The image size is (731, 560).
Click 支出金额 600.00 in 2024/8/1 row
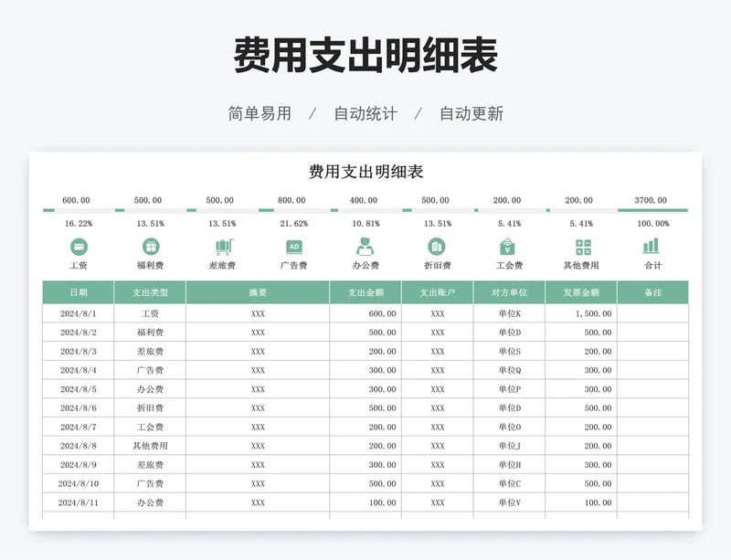[x=365, y=314]
